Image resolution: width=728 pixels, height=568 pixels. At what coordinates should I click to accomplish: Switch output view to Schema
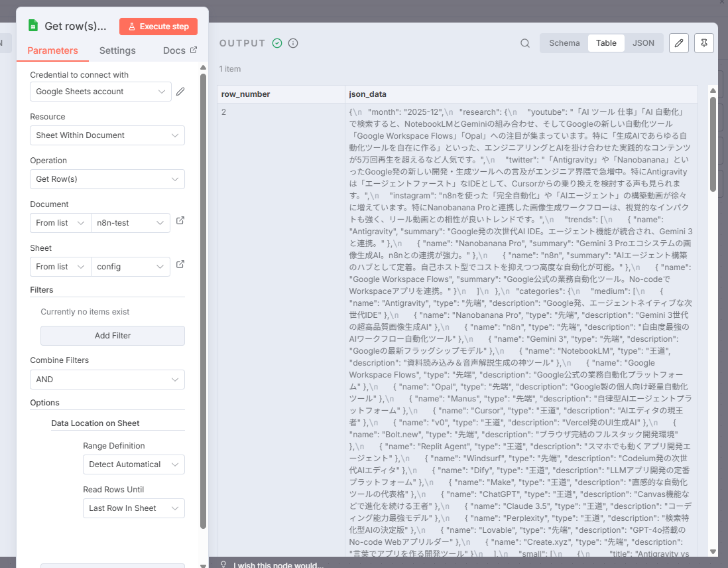pos(564,43)
